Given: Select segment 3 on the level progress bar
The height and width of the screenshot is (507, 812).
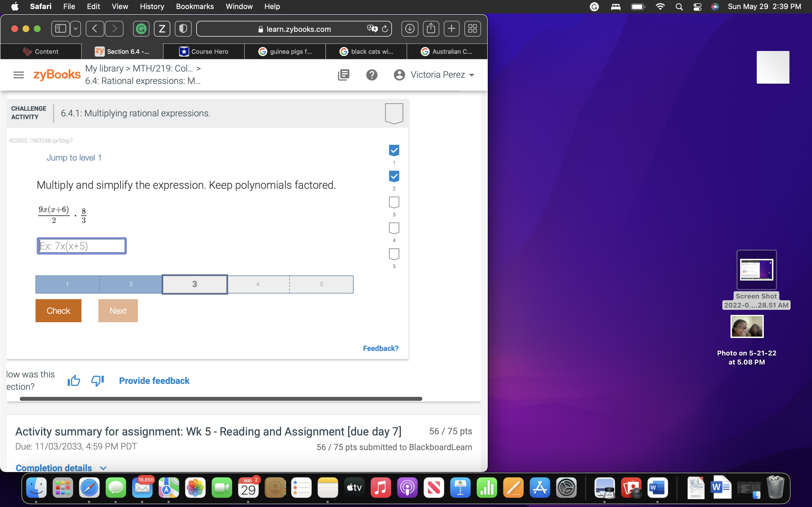Looking at the screenshot, I should point(195,284).
